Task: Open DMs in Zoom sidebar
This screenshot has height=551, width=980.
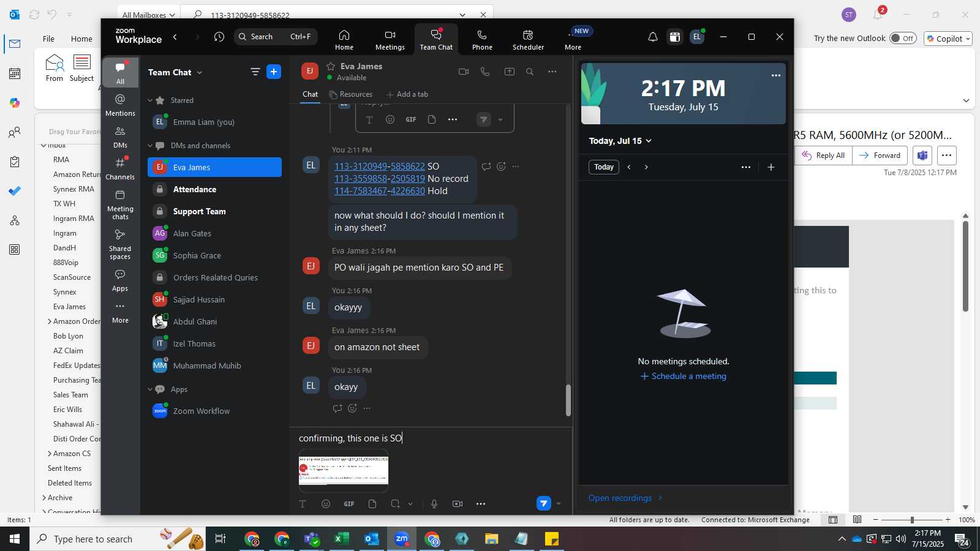Action: [120, 137]
